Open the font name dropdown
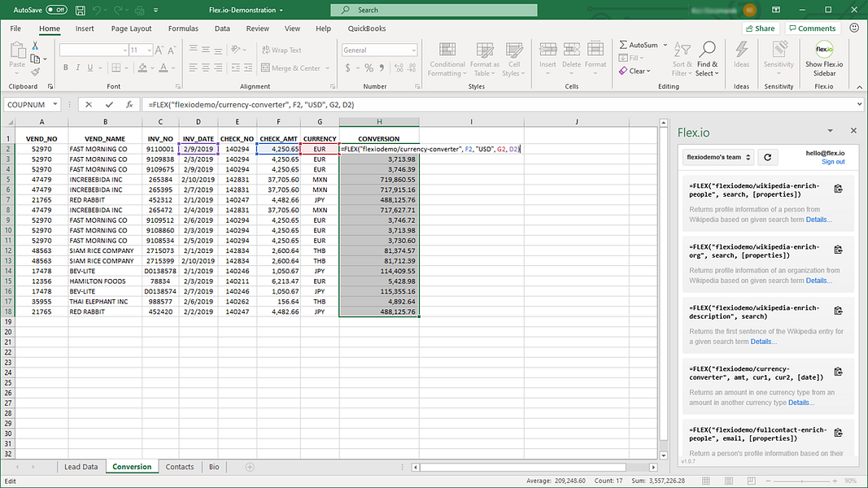Screen dimensions: 868x488 [125, 50]
